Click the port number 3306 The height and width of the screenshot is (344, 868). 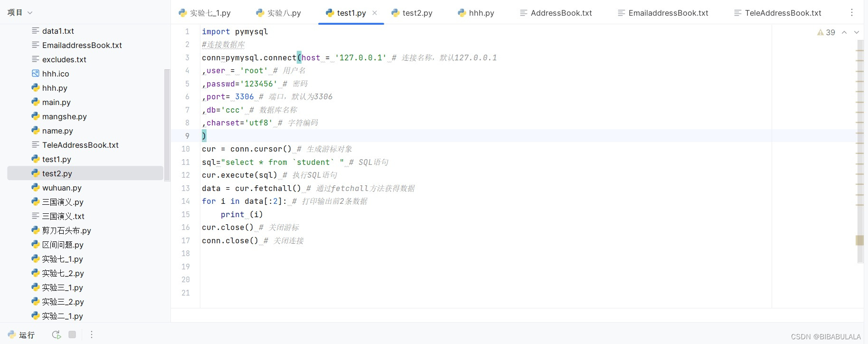pyautogui.click(x=245, y=96)
